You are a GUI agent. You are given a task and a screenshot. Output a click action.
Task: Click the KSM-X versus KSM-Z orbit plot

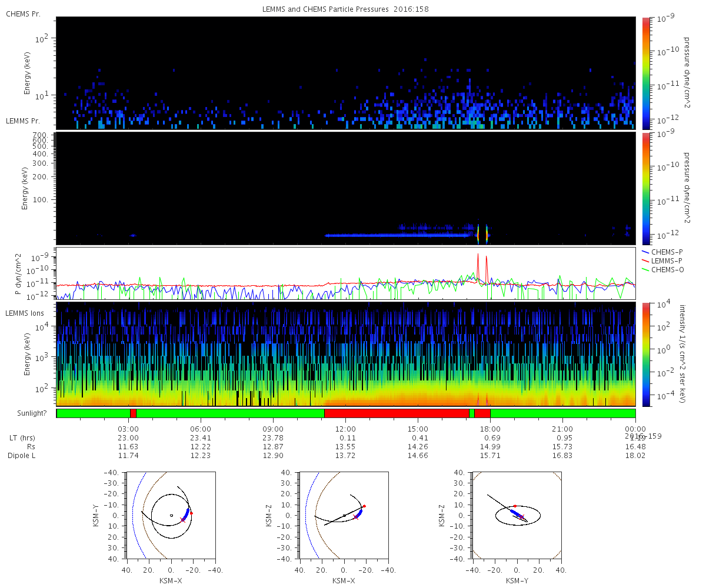point(344,515)
